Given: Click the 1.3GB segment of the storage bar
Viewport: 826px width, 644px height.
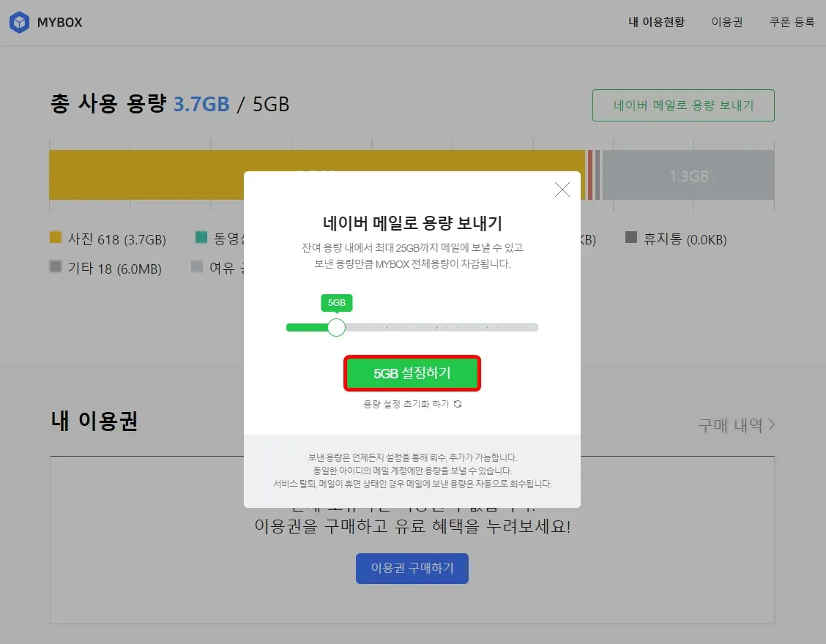Looking at the screenshot, I should click(x=688, y=174).
